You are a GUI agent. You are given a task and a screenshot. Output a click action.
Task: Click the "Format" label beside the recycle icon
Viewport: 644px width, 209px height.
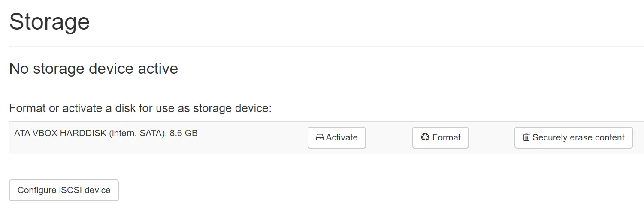coord(446,137)
